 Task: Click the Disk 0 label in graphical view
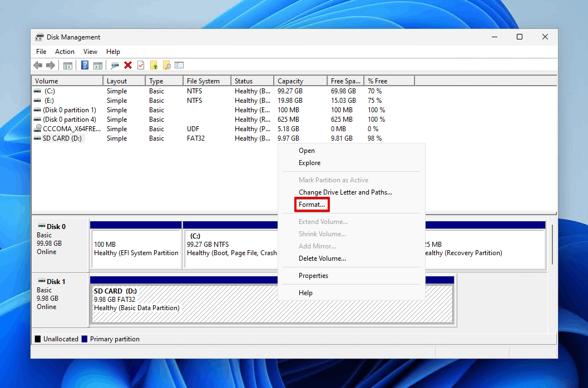[x=56, y=226]
